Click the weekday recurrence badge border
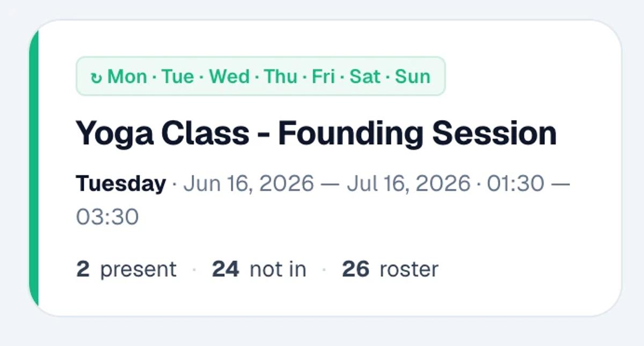644x346 pixels. 261,57
